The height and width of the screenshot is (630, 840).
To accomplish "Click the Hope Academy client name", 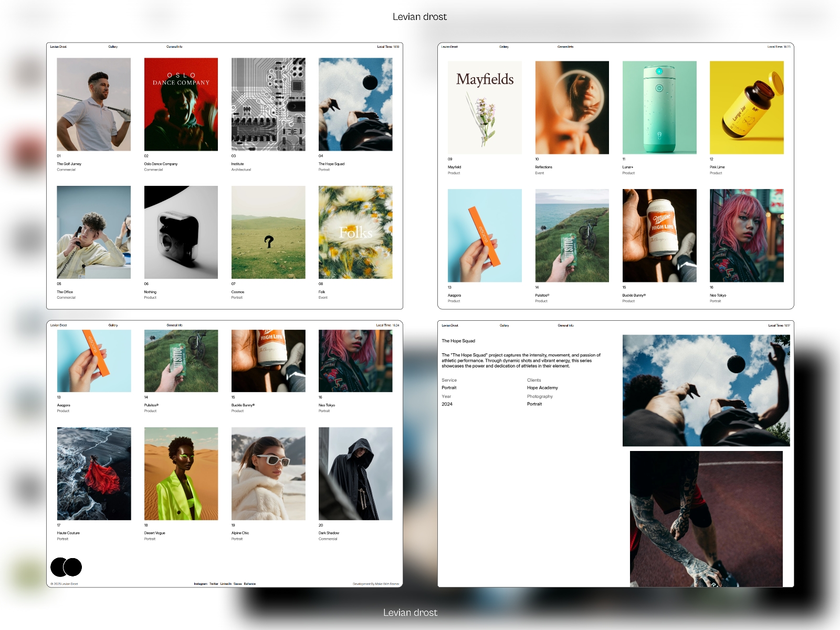I will (x=542, y=387).
